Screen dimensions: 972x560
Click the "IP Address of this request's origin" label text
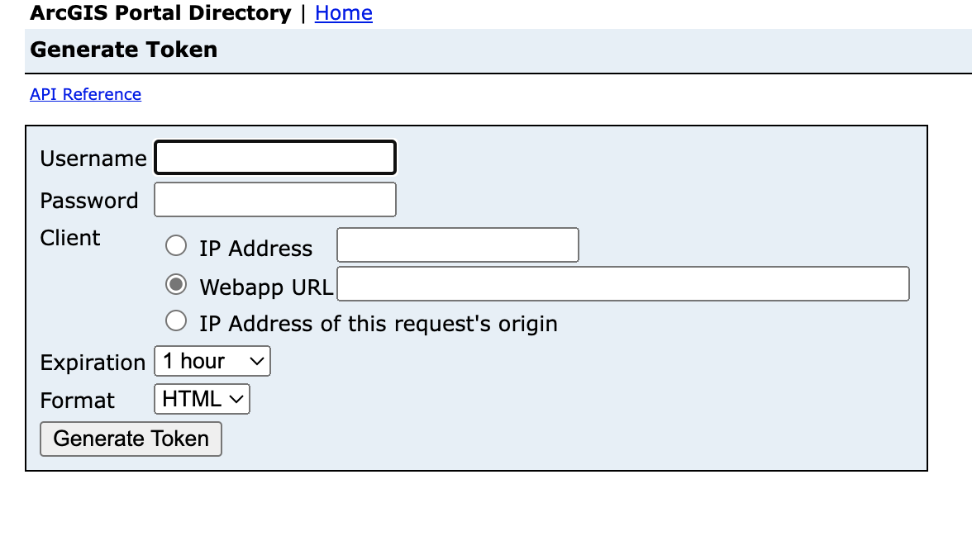pyautogui.click(x=378, y=324)
